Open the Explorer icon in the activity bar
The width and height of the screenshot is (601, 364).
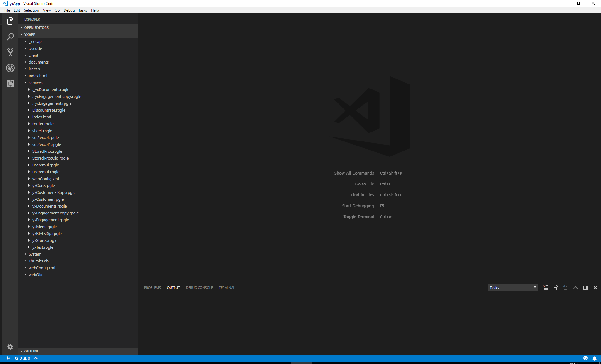[x=10, y=21]
